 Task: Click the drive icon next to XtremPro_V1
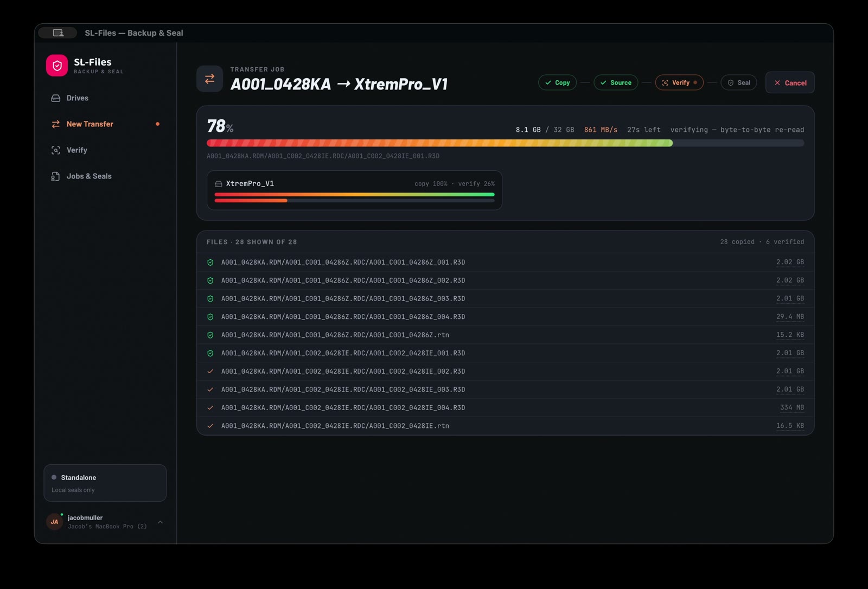[218, 184]
